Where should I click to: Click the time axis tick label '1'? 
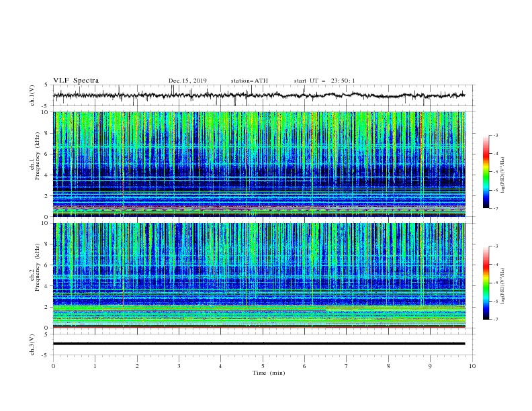coord(95,366)
